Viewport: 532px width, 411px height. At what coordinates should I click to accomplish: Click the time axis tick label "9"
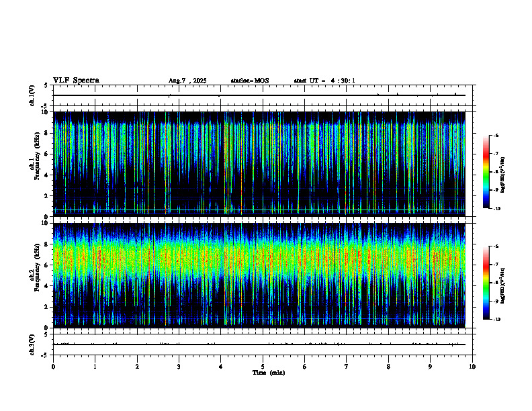point(430,367)
